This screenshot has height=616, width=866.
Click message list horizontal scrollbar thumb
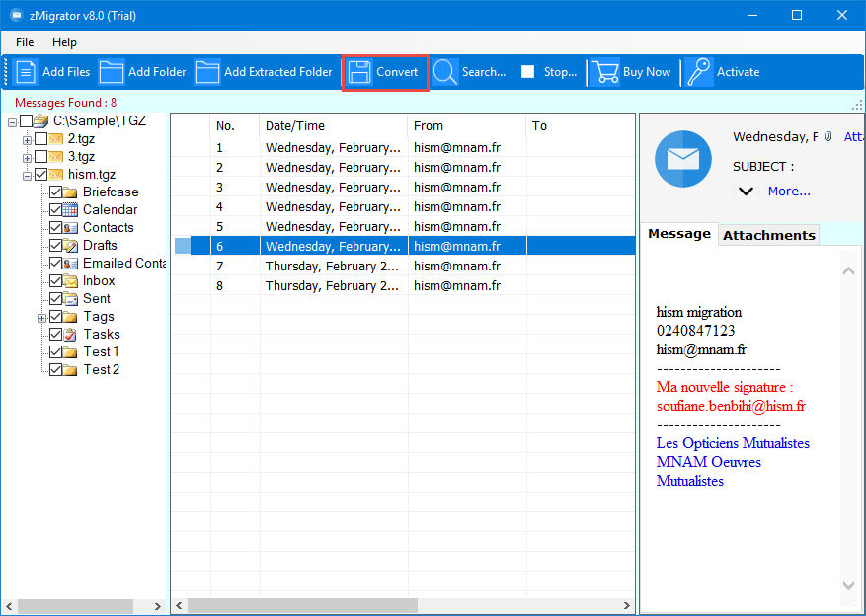(302, 605)
